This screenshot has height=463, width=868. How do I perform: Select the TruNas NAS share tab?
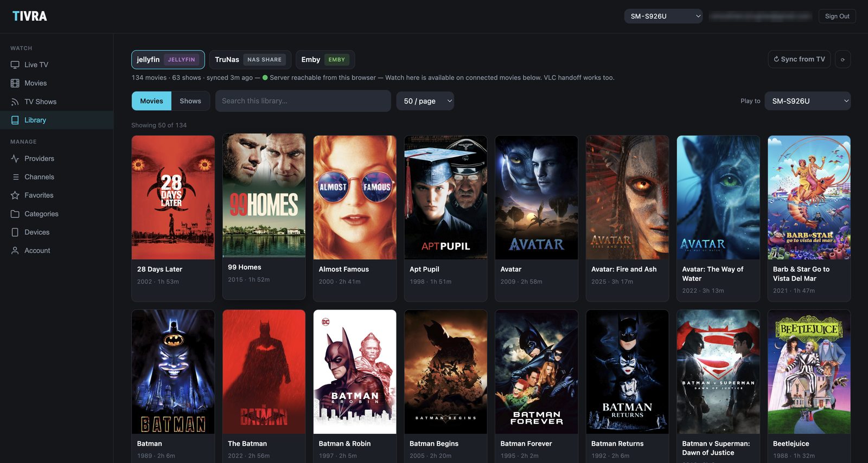tap(250, 60)
